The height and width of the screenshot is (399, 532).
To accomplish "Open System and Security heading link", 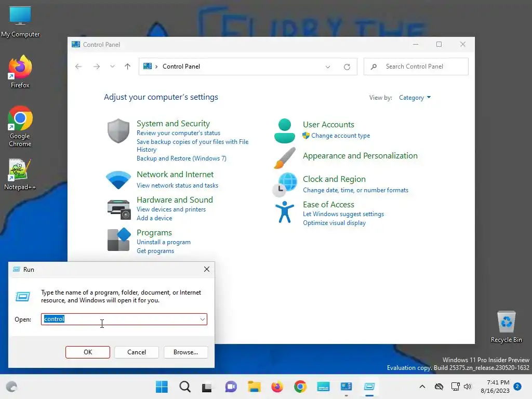I will pos(173,124).
